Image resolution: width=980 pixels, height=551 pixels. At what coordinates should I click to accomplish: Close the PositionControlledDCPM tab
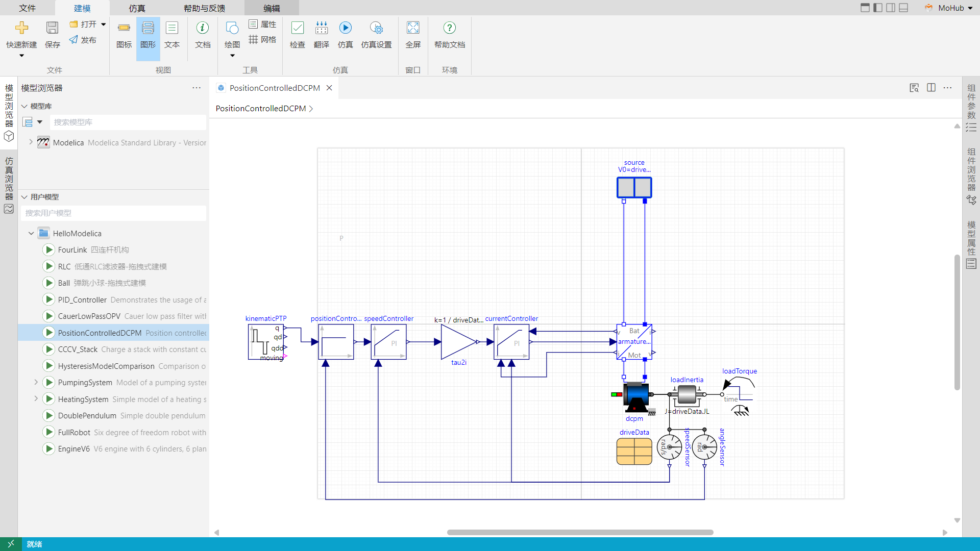329,88
